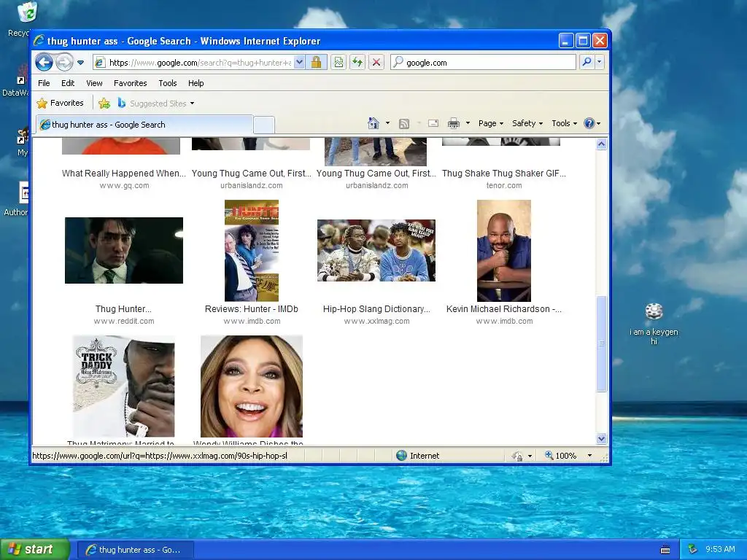Open the Page command bar menu
The width and height of the screenshot is (747, 560).
491,123
